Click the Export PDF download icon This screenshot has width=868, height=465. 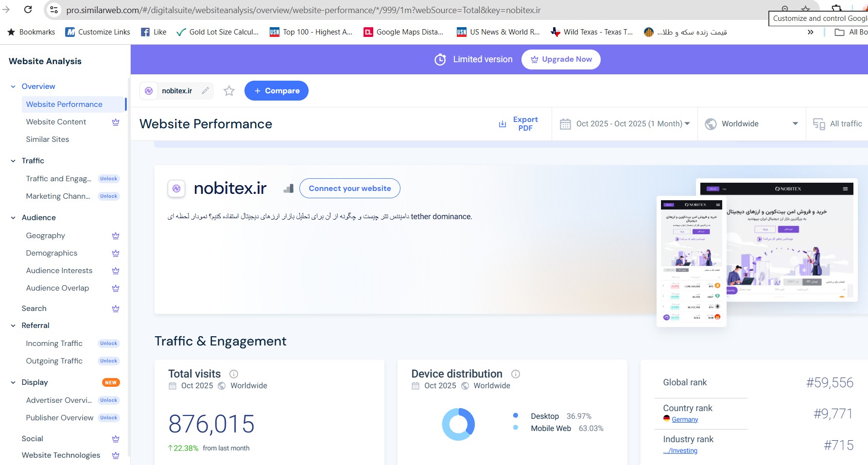(503, 124)
